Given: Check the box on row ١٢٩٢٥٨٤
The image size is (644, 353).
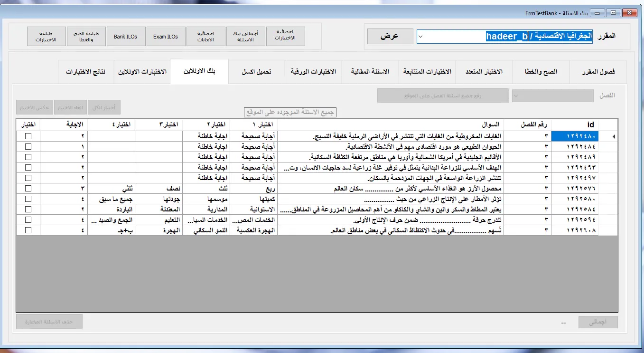Looking at the screenshot, I should coord(28,210).
